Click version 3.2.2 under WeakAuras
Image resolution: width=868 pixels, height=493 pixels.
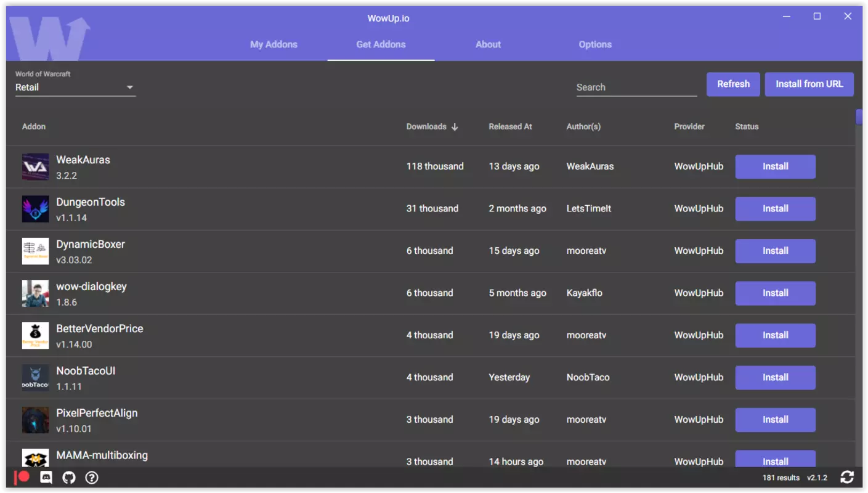67,176
